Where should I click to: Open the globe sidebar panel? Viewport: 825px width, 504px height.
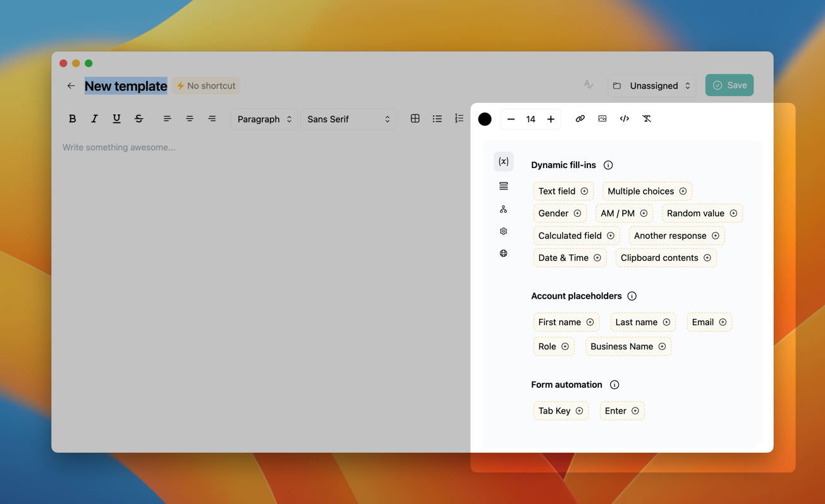(x=503, y=253)
